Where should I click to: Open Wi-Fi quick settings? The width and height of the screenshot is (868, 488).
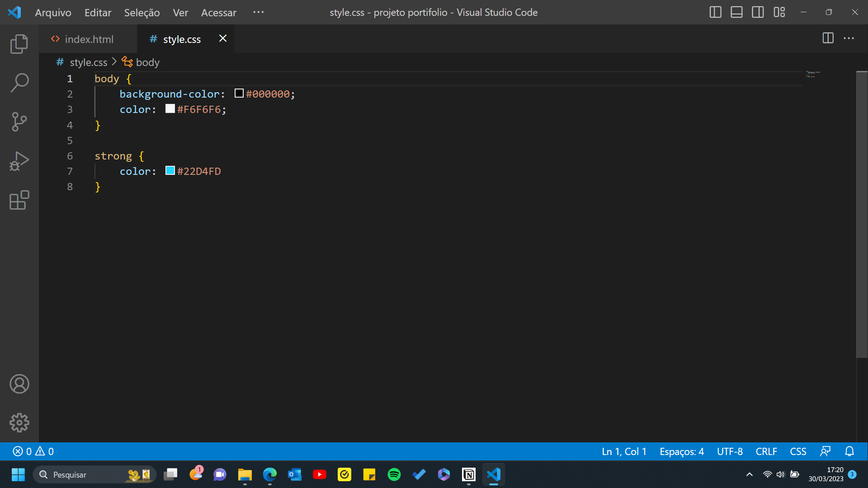767,474
